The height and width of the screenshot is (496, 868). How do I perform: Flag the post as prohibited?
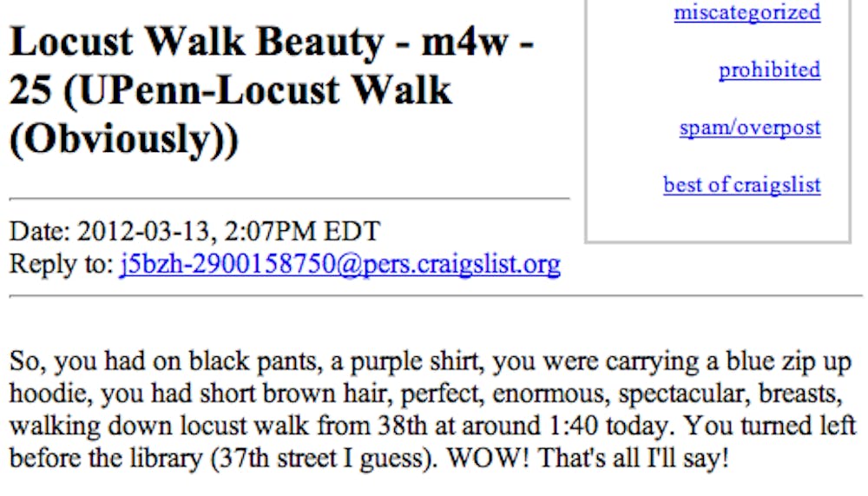click(x=769, y=69)
